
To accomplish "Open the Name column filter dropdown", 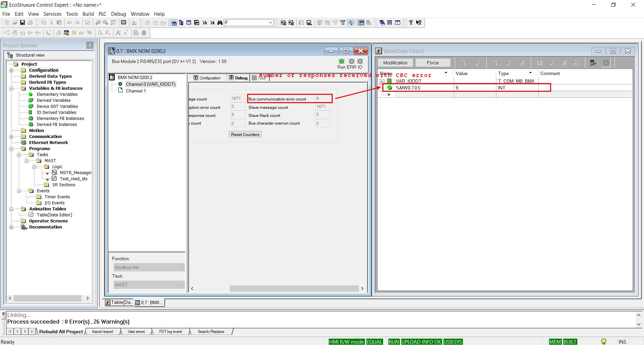I will (446, 73).
